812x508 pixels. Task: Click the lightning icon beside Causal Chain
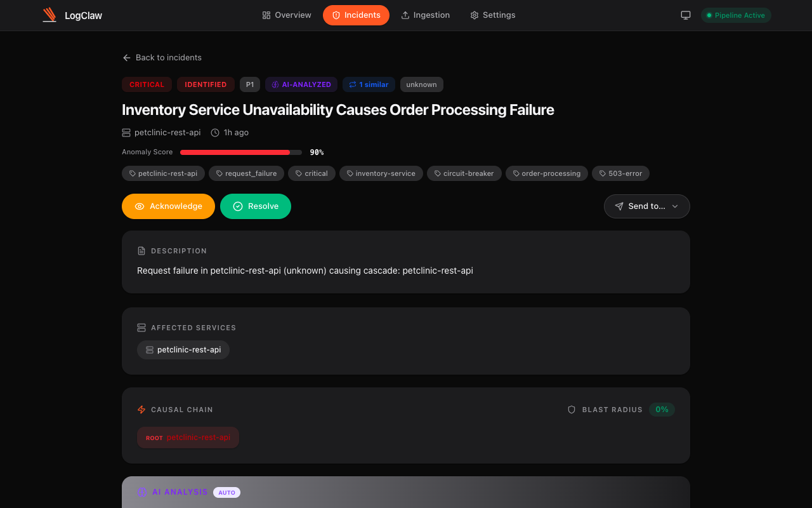click(x=141, y=410)
